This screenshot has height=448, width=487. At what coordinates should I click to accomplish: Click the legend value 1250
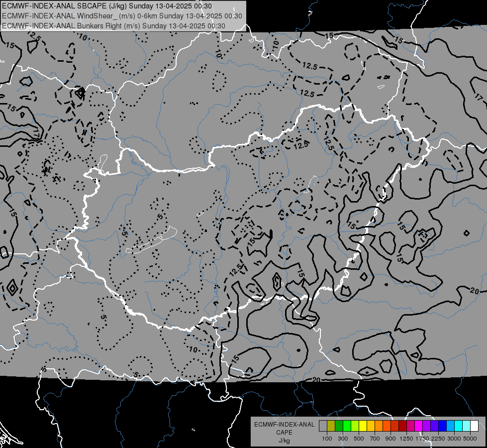click(x=406, y=439)
